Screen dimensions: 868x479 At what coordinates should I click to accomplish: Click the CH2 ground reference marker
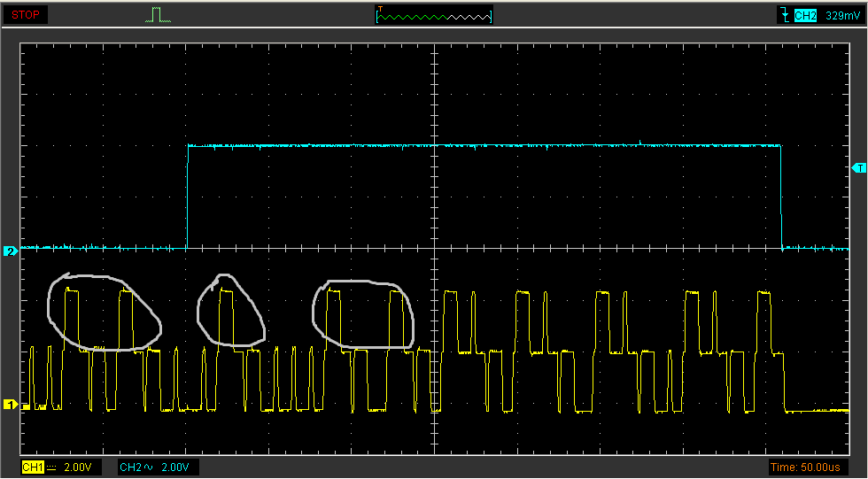[x=11, y=251]
